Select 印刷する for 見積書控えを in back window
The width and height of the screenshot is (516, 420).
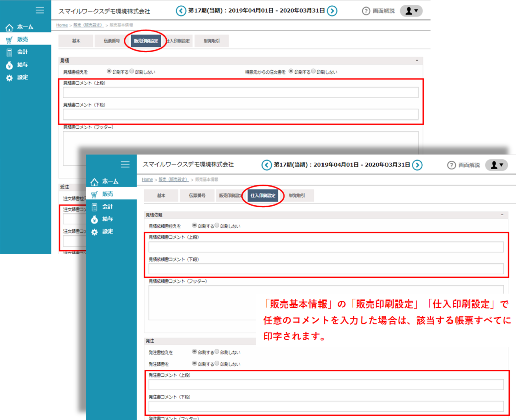point(109,71)
